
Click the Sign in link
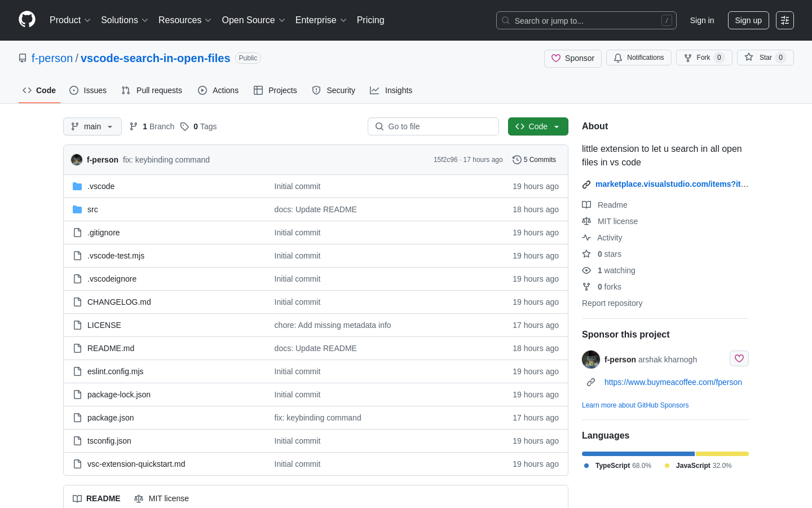click(702, 20)
